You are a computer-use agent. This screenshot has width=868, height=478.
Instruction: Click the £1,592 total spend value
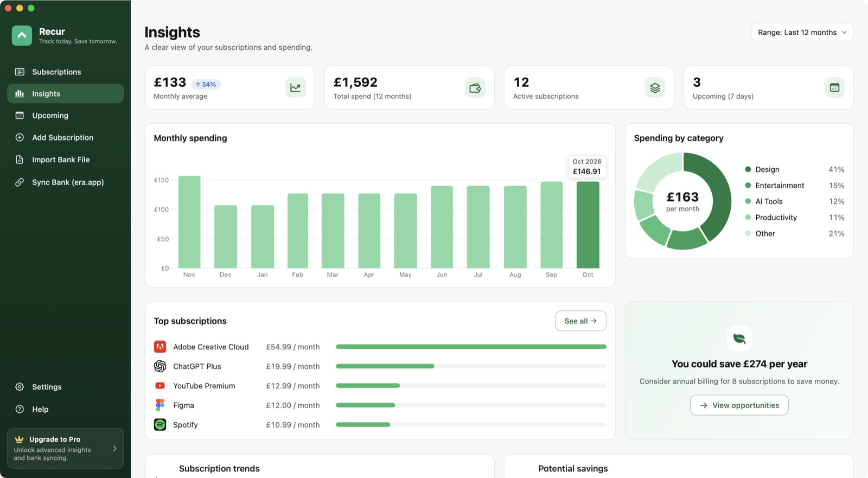(355, 82)
